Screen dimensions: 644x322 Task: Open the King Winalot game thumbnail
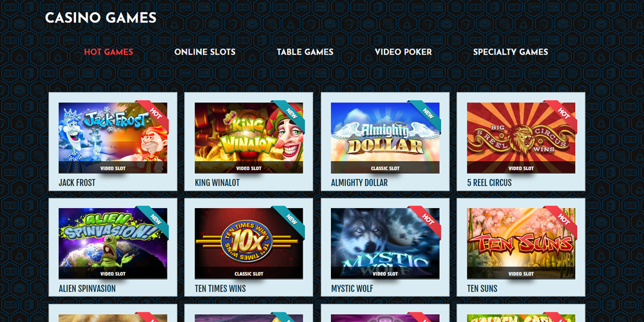point(249,138)
